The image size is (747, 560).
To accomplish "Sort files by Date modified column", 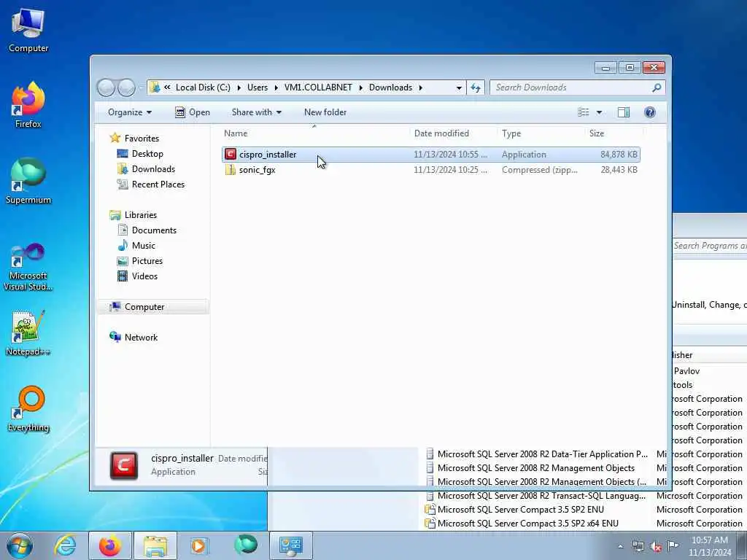I will pos(452,133).
